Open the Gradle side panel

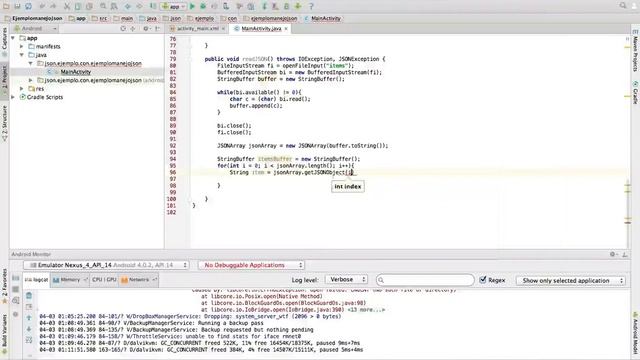tap(636, 93)
